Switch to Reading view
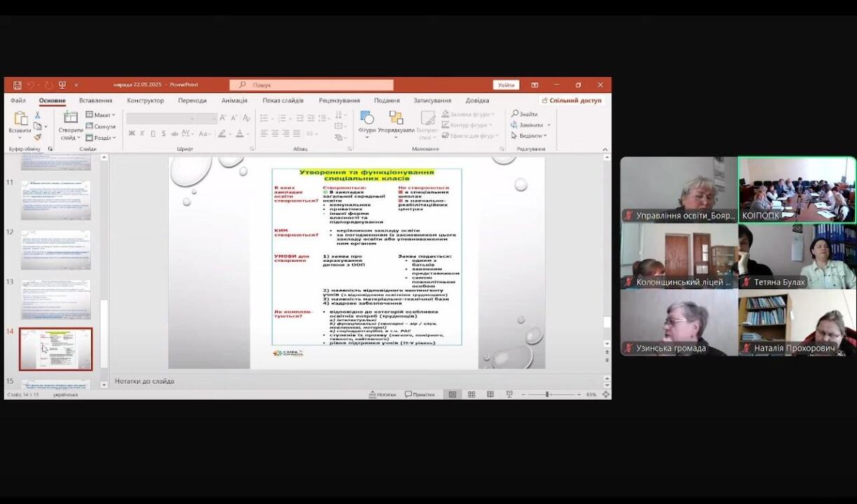This screenshot has height=504, width=857. tap(490, 394)
